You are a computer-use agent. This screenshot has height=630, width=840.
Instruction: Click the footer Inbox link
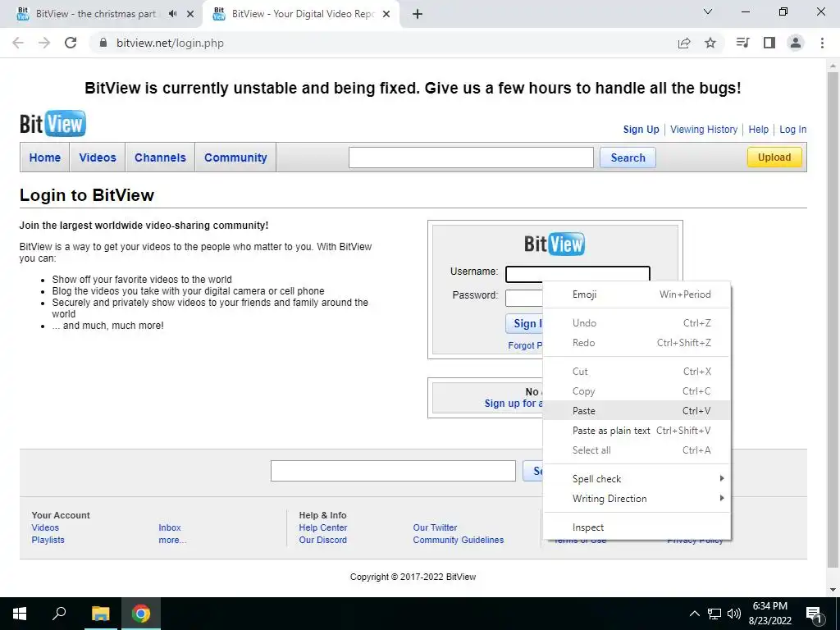170,527
